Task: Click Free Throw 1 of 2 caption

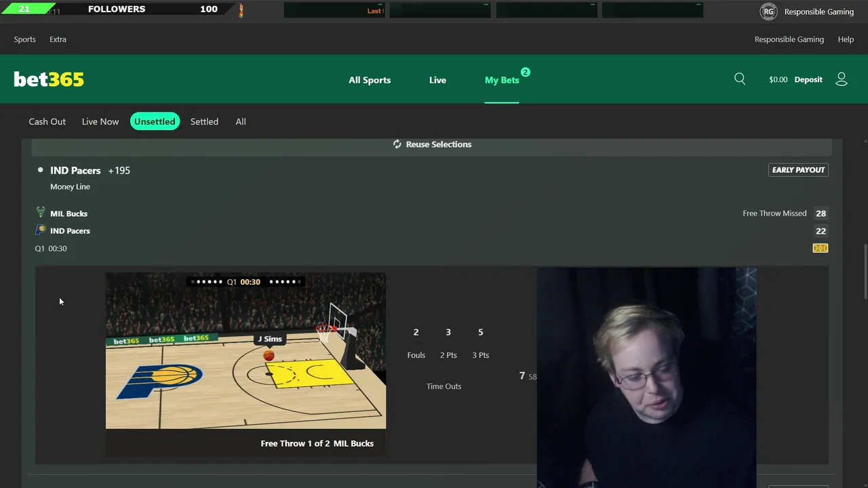Action: (x=317, y=443)
